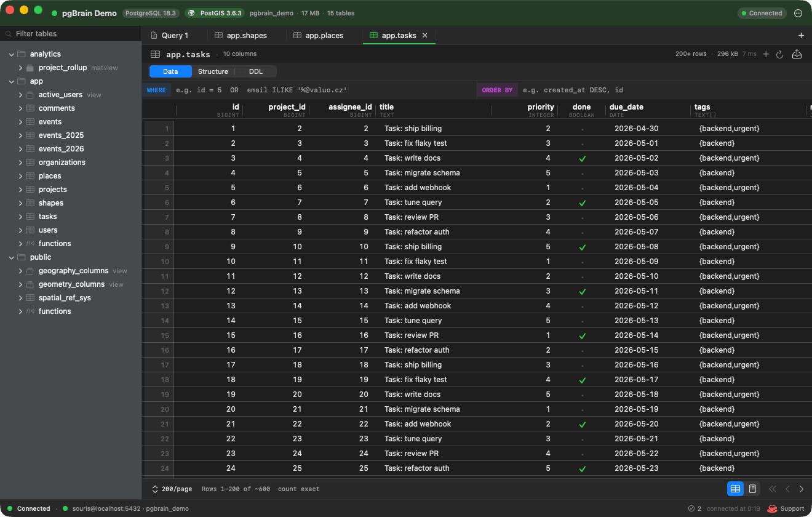Toggle done for Task: tune query row 6
Screen dimensions: 812x517
click(582, 203)
